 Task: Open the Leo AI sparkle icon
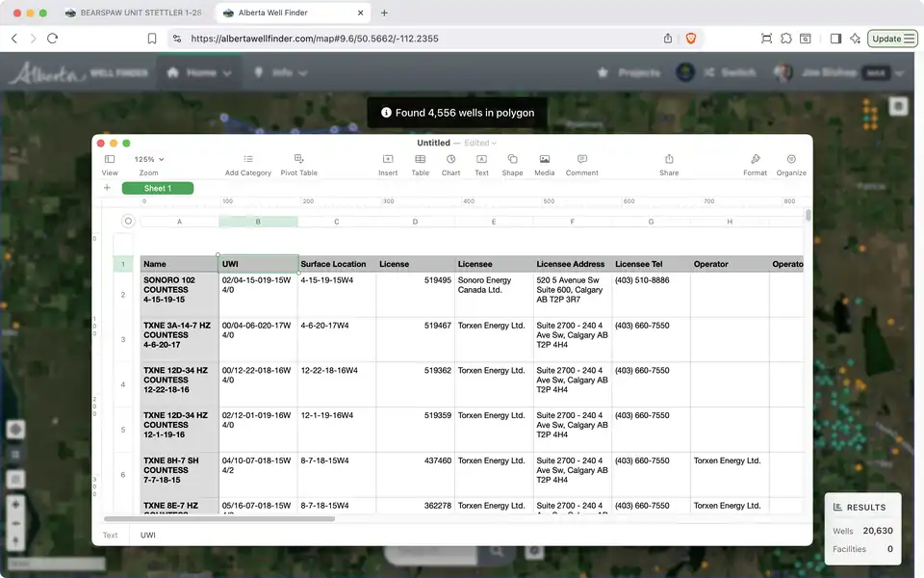855,39
